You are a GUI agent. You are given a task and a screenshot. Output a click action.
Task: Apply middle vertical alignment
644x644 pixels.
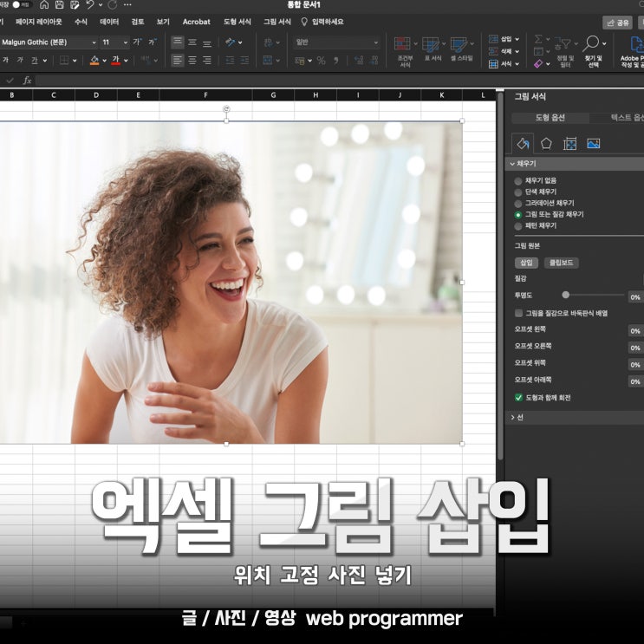[x=192, y=42]
